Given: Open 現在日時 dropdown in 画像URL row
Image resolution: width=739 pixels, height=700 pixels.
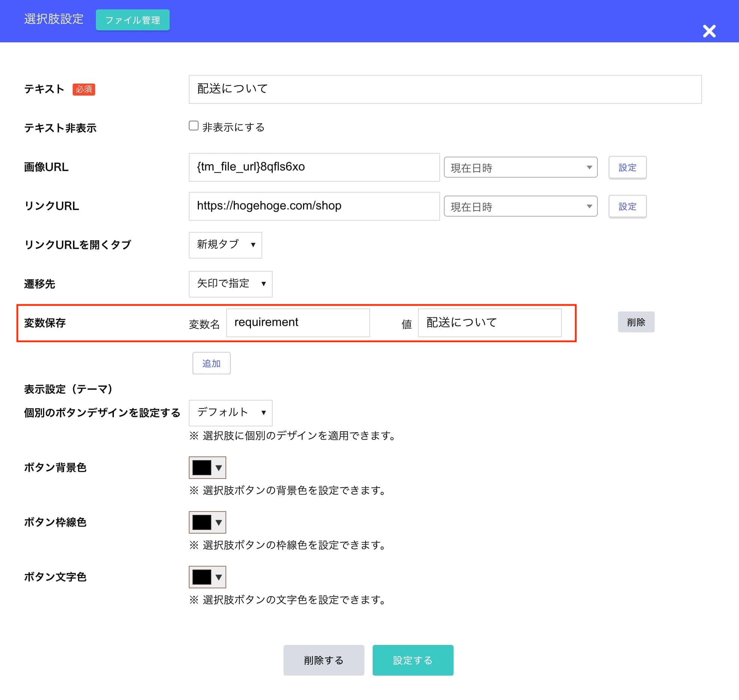Looking at the screenshot, I should coord(521,167).
